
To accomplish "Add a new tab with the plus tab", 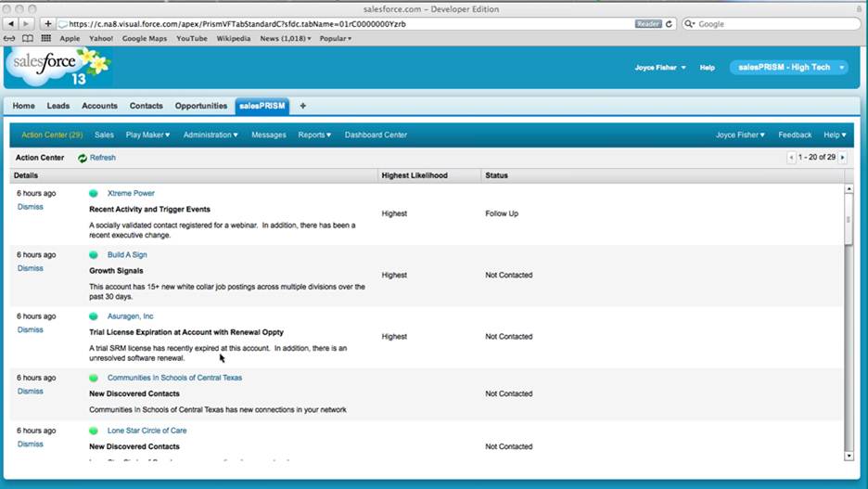I will coord(303,106).
